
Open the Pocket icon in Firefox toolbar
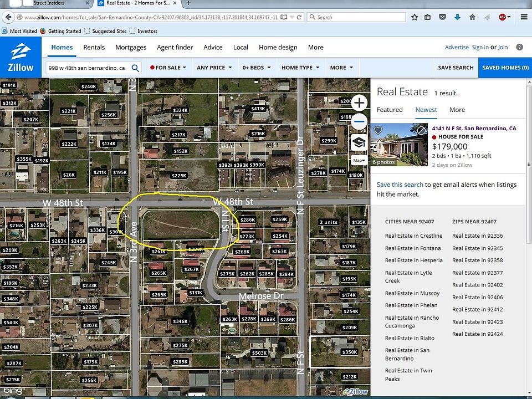pyautogui.click(x=442, y=17)
